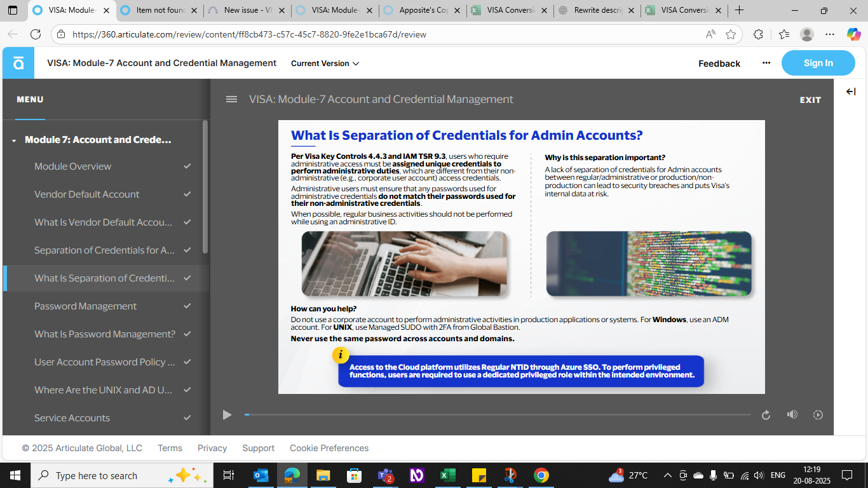The height and width of the screenshot is (488, 868).
Task: Open a new browser tab
Action: pyautogui.click(x=739, y=10)
